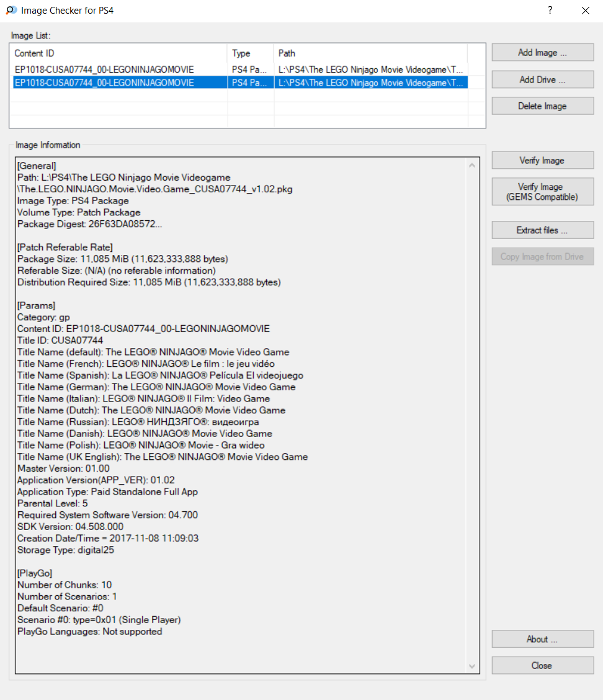Click the Title Name (default) line
The image size is (603, 700).
[153, 352]
